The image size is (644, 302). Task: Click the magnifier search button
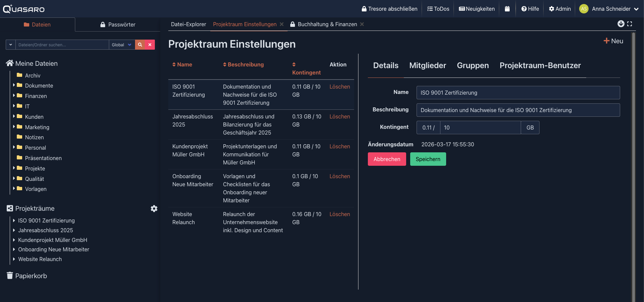[x=140, y=45]
